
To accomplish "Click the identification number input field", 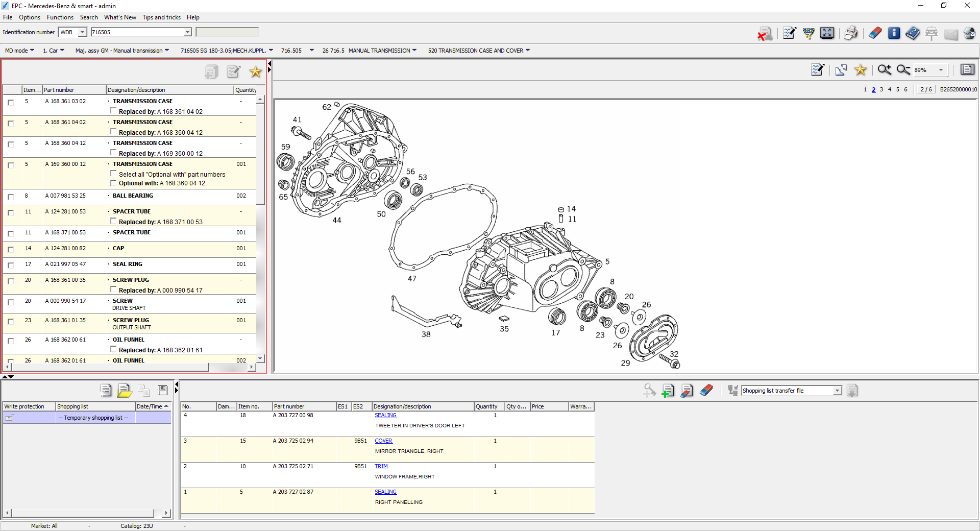I will 138,32.
